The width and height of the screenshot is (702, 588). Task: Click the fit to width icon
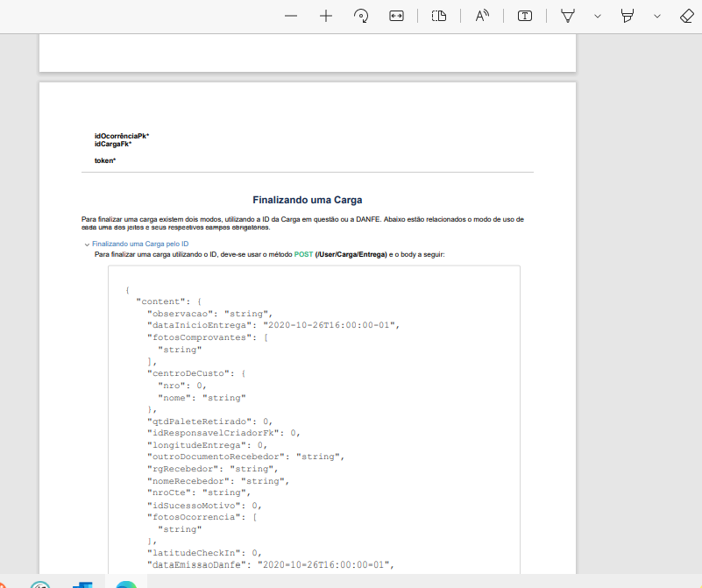396,16
